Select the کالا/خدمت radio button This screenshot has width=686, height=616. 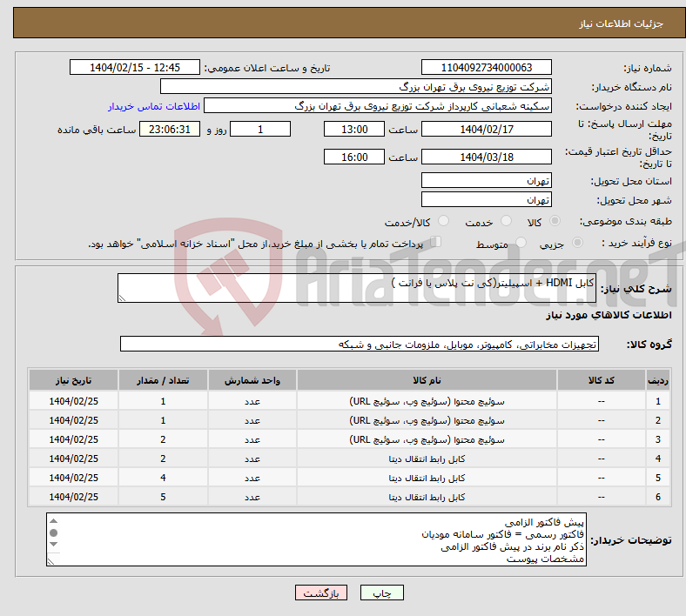pos(443,221)
